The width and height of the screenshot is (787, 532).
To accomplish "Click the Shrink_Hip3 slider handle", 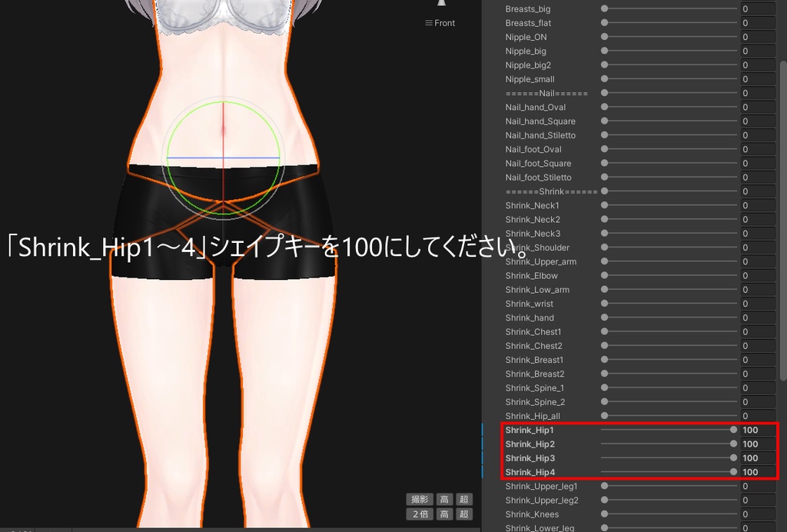I will click(x=733, y=458).
